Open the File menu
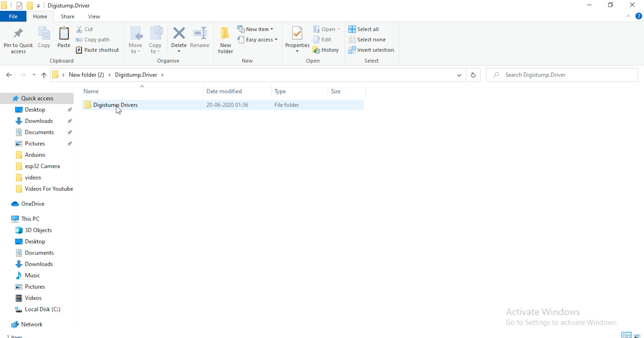The height and width of the screenshot is (338, 644). (x=13, y=16)
